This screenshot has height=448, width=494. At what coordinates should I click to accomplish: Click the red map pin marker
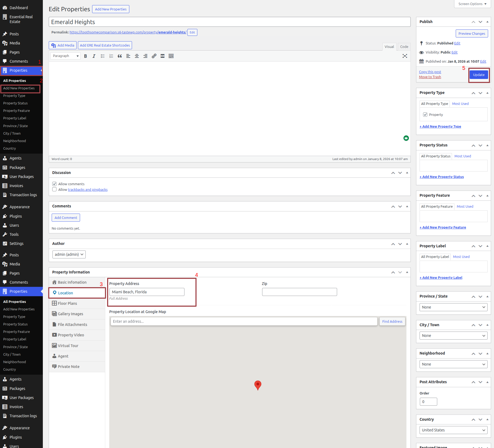tap(258, 385)
